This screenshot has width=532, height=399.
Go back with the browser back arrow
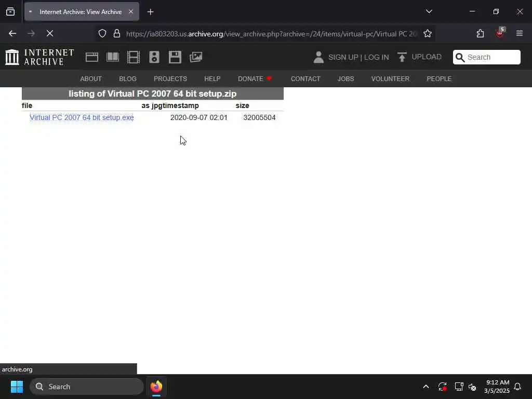pos(12,34)
